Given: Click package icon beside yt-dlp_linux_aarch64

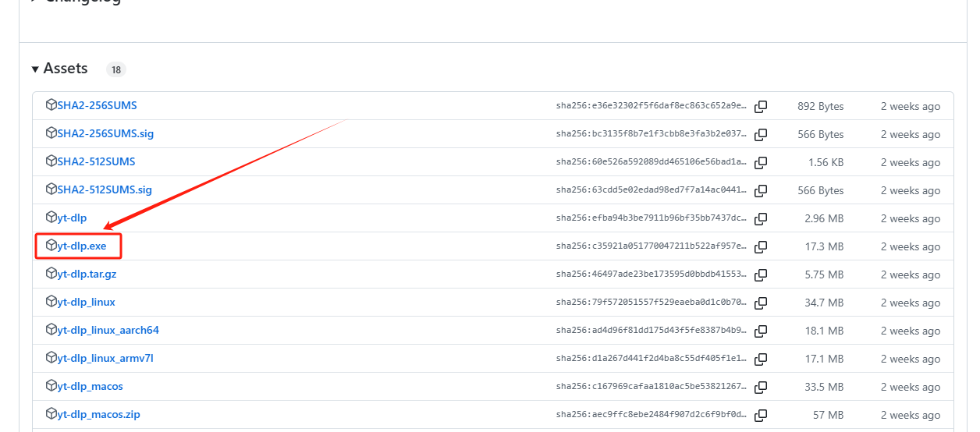Looking at the screenshot, I should click(51, 330).
